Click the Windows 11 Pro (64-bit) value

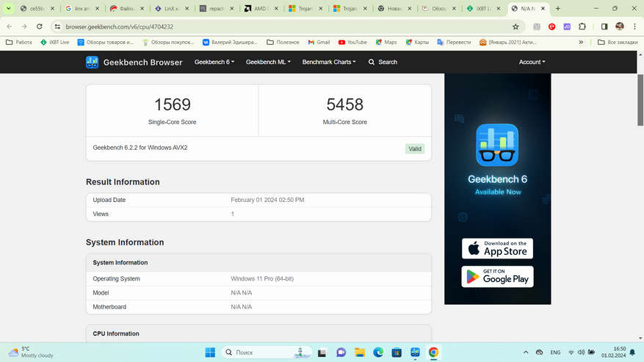pos(262,278)
